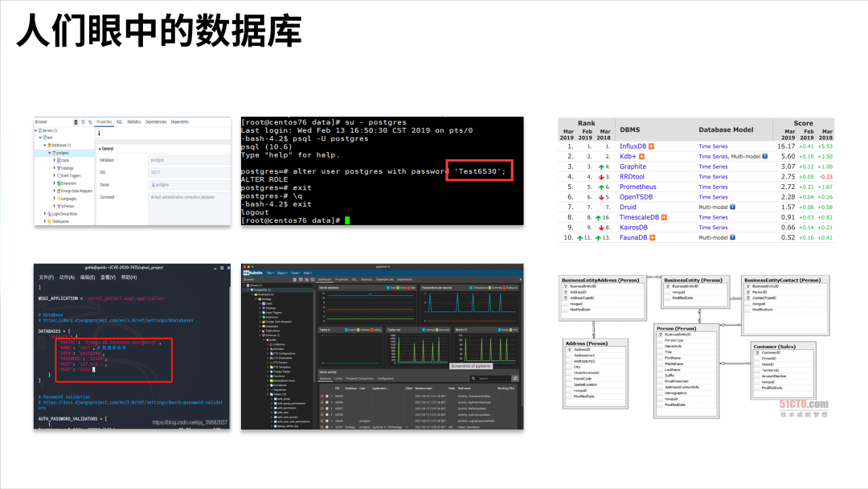Viewport: 868px width, 489px height.
Task: Open the File menu in dark pgAdmin
Action: [270, 273]
